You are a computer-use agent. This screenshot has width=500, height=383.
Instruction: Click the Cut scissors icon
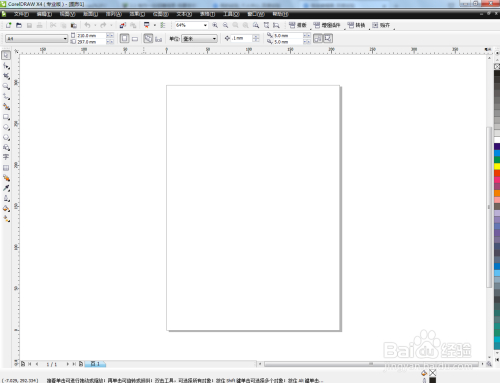pos(53,25)
